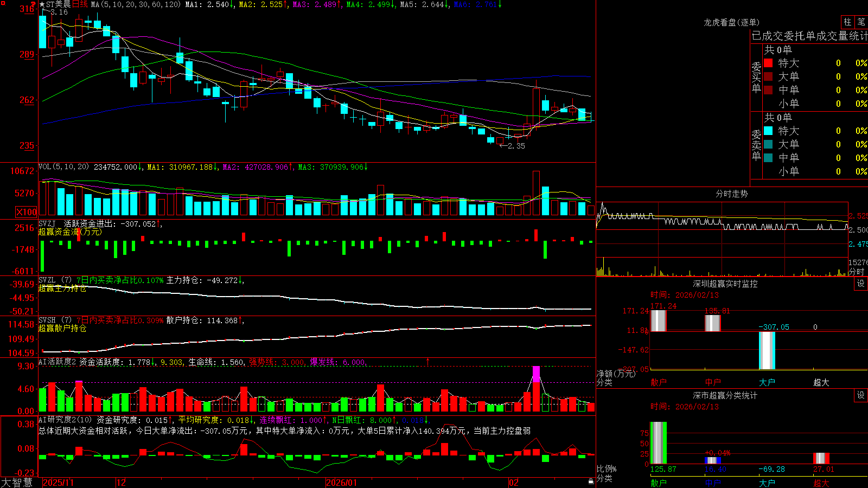868x488 pixels.
Task: Click the 大智慧 logo
Action: point(16,483)
